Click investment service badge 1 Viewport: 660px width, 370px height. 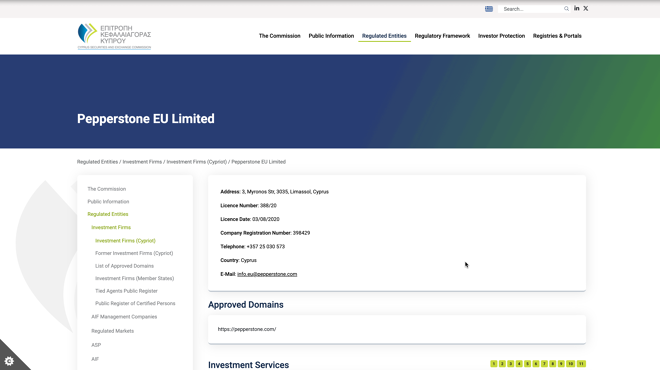[x=494, y=364]
